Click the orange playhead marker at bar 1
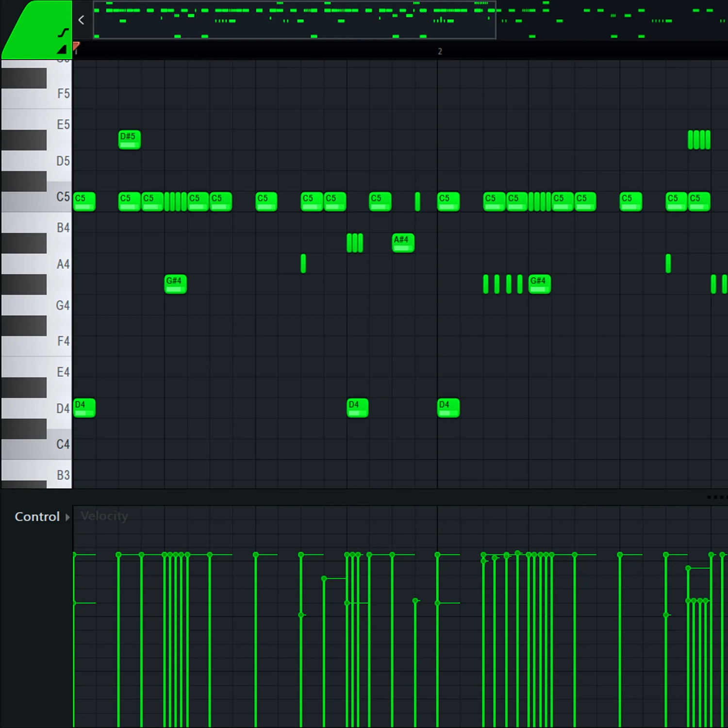Screen dimensions: 728x728 tap(76, 46)
